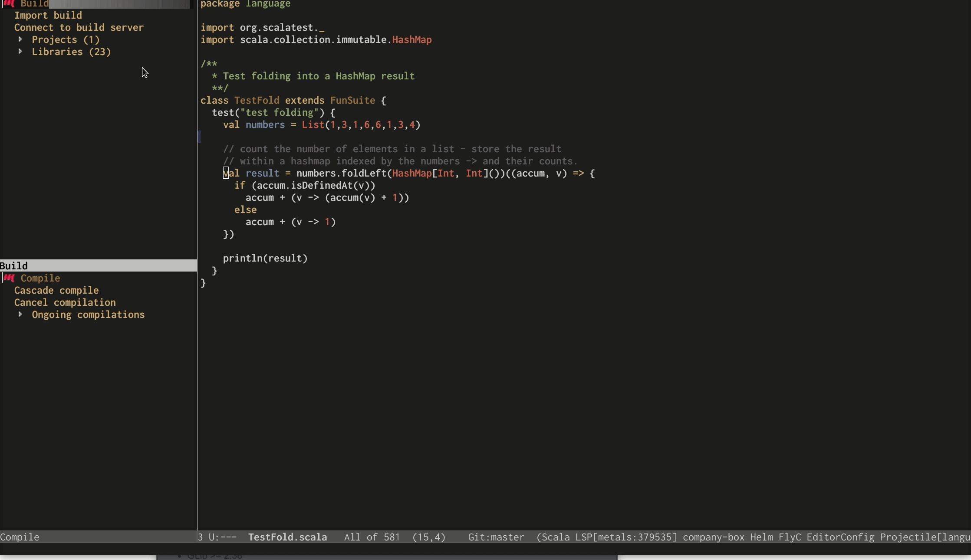
Task: Click the Connect to build server link
Action: point(79,27)
